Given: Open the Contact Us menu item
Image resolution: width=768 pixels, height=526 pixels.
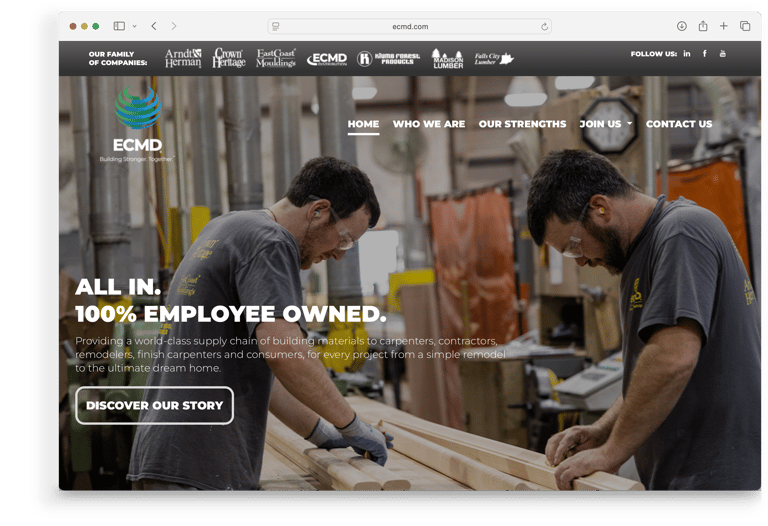Looking at the screenshot, I should [x=679, y=124].
